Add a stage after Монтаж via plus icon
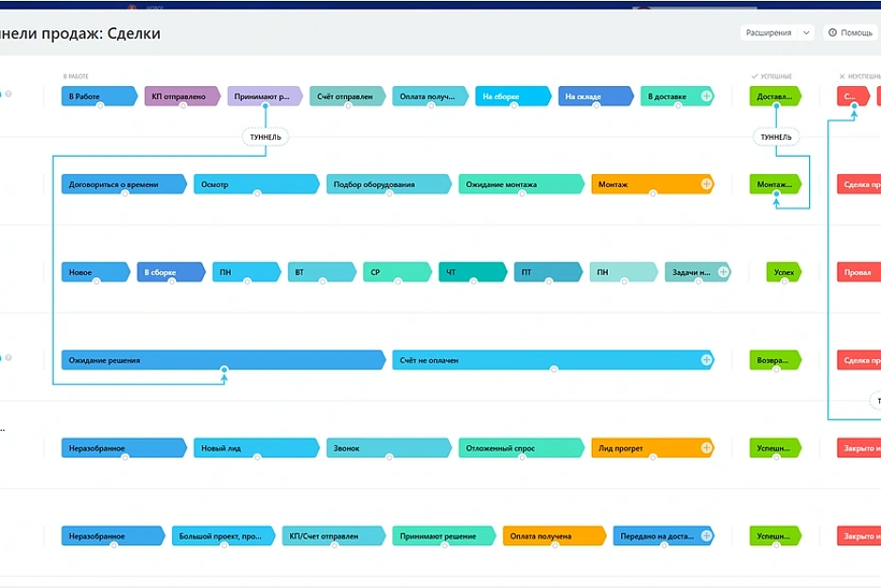Viewport: 881px width, 588px height. 706,184
